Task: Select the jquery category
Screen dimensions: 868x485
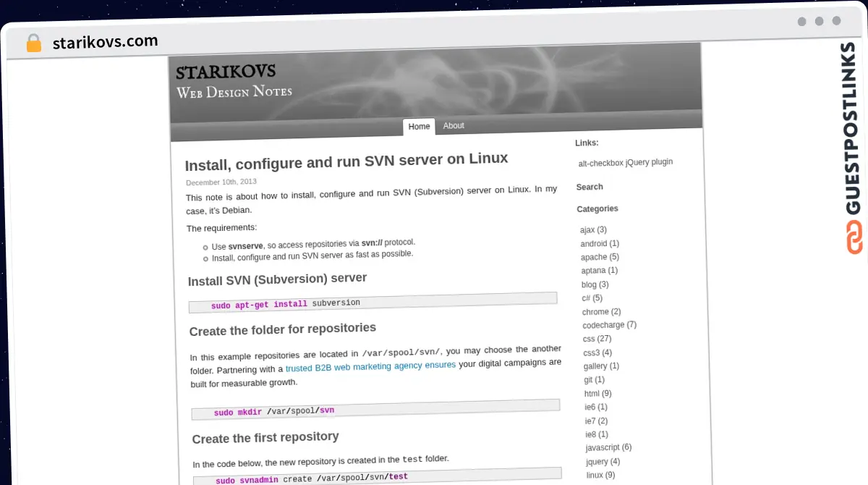Action: point(603,462)
